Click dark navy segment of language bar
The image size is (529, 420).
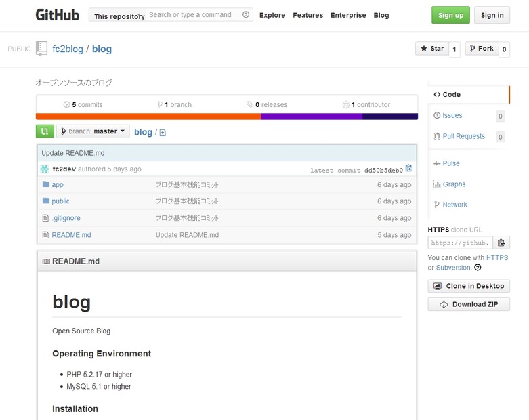click(390, 117)
